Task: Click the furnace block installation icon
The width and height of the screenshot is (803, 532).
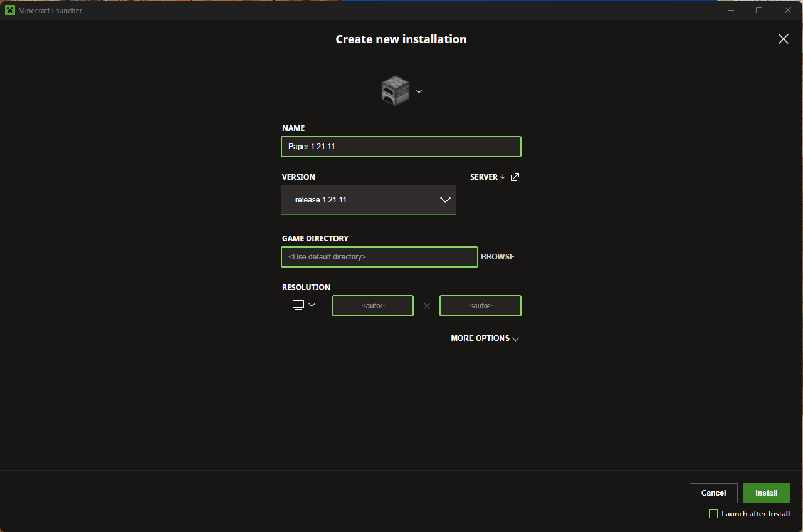Action: (x=396, y=91)
